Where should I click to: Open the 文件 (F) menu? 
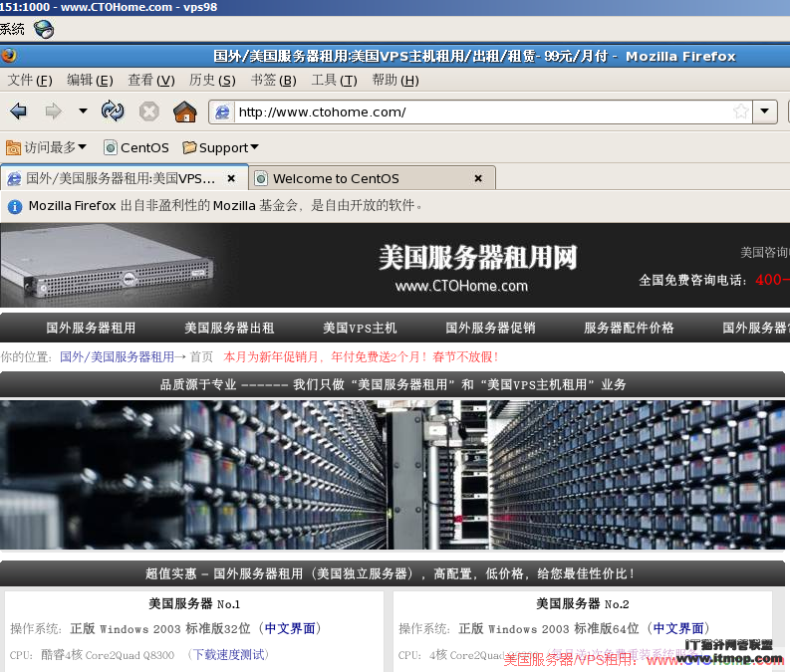(x=30, y=80)
